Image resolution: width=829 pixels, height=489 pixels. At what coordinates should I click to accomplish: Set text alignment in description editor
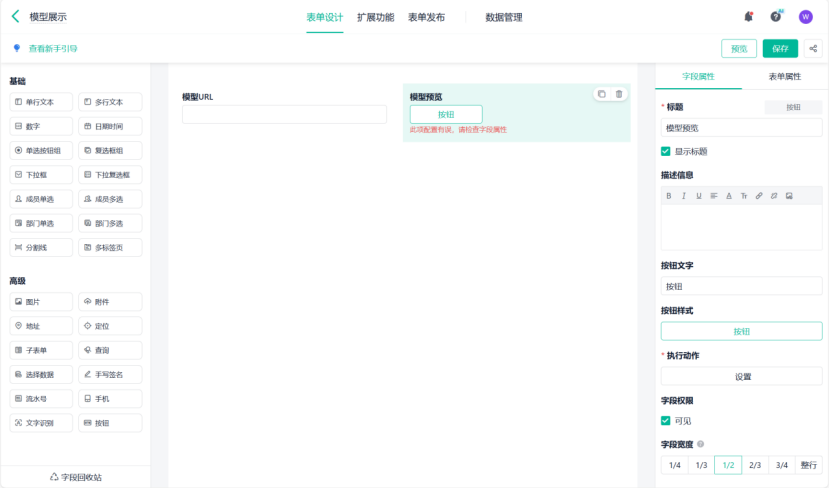[x=714, y=196]
